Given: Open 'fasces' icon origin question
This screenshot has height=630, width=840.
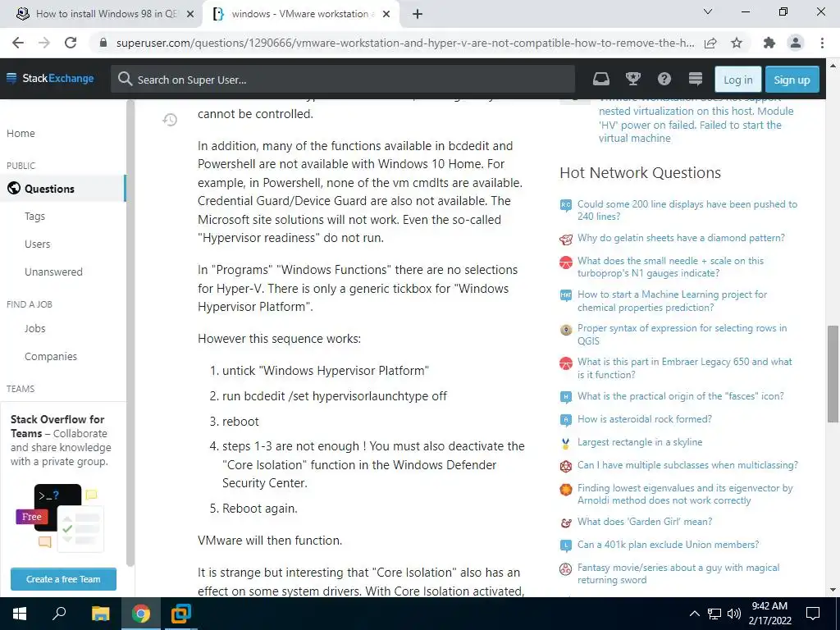Looking at the screenshot, I should click(680, 396).
